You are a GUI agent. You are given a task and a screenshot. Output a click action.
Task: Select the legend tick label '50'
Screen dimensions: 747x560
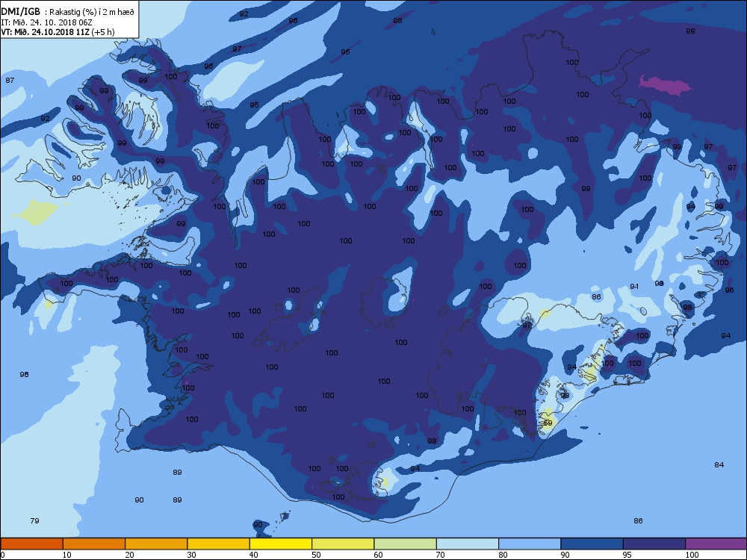tap(316, 555)
